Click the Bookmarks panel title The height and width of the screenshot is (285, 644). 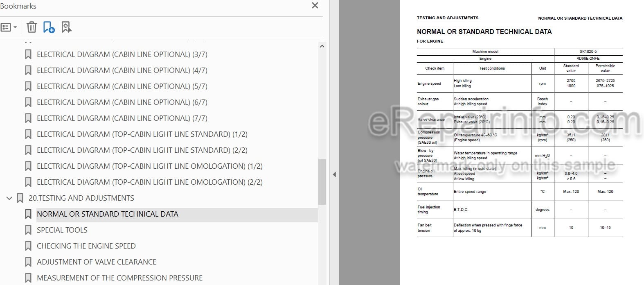[x=18, y=6]
